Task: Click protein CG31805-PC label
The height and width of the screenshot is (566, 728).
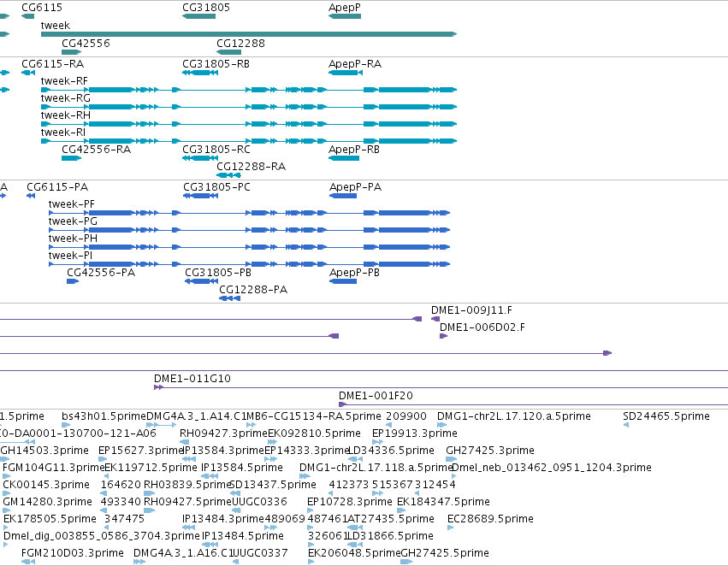Action: [216, 187]
